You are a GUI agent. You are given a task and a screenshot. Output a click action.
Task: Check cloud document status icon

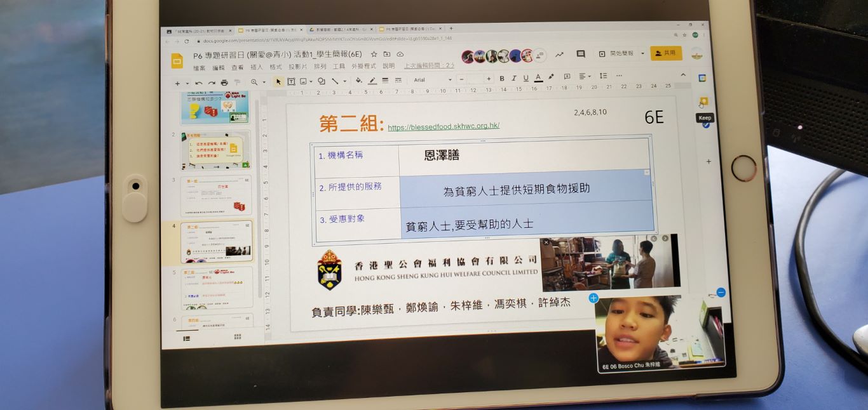pyautogui.click(x=400, y=55)
